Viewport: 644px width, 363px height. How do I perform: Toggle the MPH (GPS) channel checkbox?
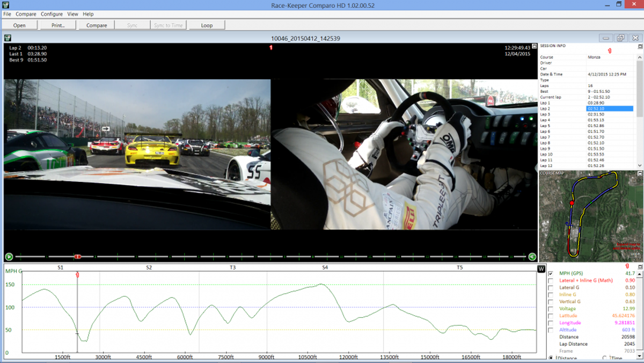click(551, 273)
